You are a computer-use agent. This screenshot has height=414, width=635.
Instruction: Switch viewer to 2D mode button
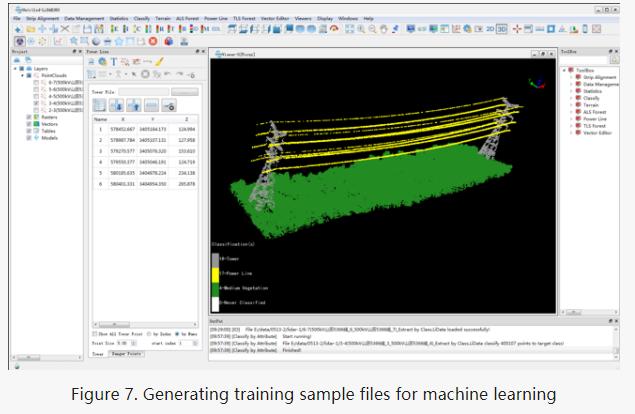point(490,29)
